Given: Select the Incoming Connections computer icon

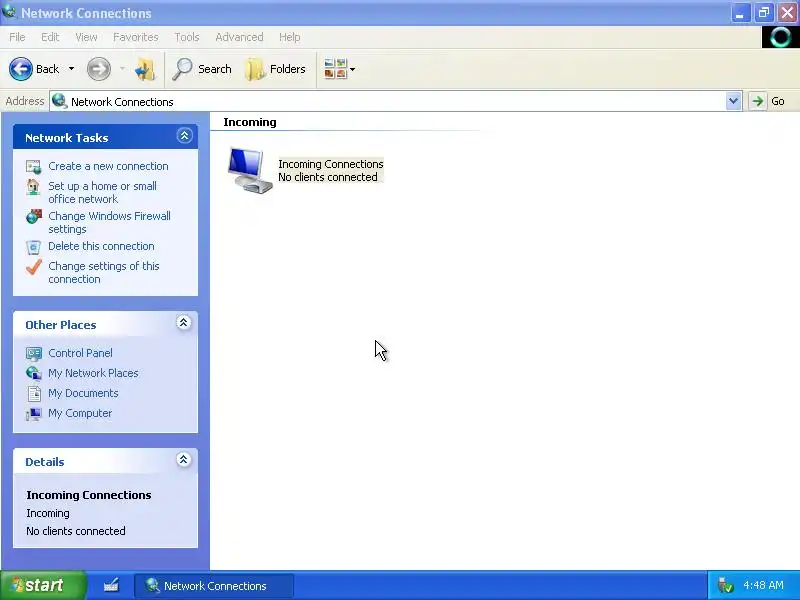Looking at the screenshot, I should click(x=250, y=170).
